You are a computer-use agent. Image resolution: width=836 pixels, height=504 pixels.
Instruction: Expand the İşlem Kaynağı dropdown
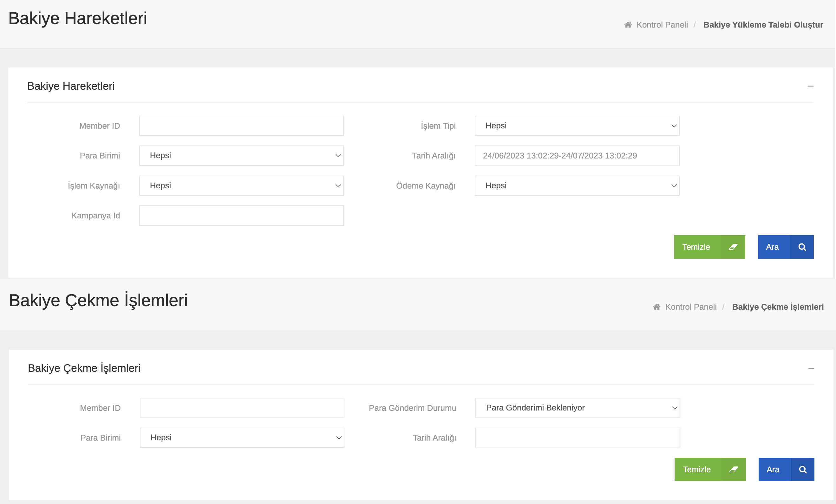click(241, 185)
